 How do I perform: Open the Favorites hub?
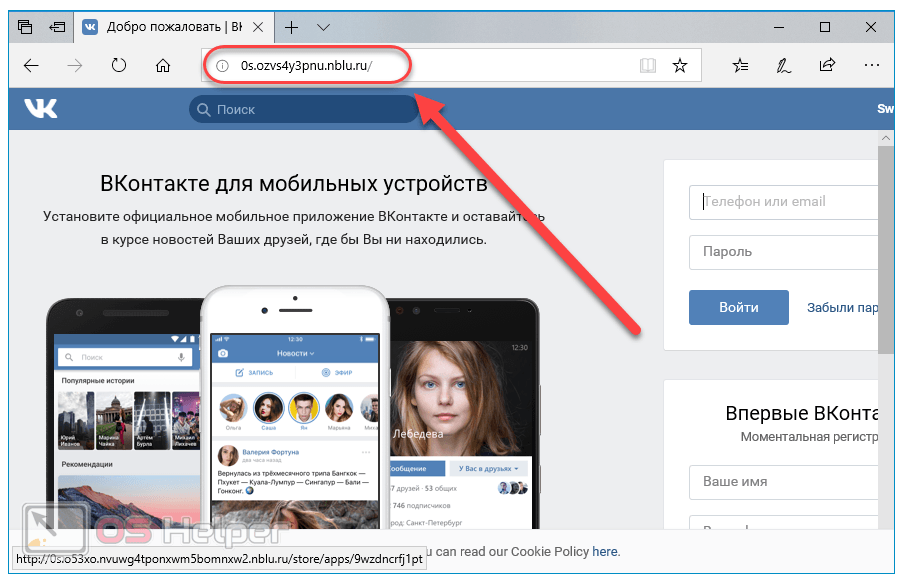pyautogui.click(x=740, y=65)
